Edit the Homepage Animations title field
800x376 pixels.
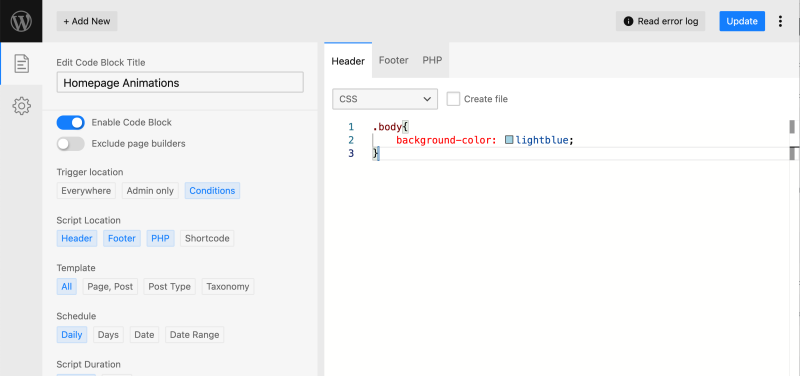(180, 83)
